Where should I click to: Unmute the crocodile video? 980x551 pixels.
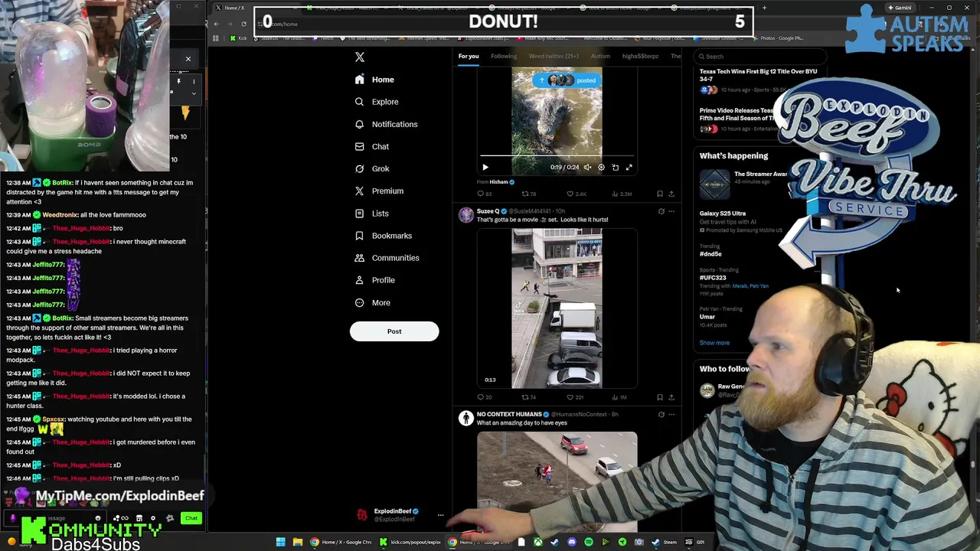click(x=587, y=167)
